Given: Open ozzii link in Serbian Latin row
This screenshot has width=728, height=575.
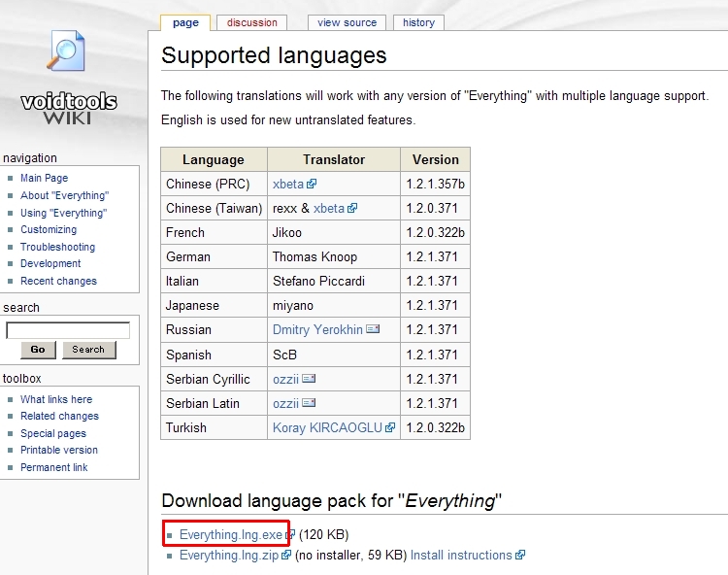Looking at the screenshot, I should (x=285, y=403).
